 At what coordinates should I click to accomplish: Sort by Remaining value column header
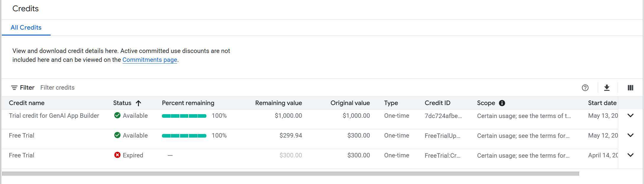coord(278,103)
